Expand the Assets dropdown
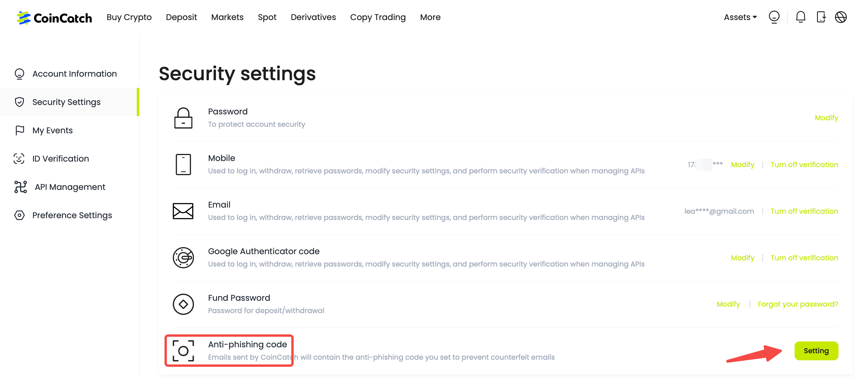Viewport: 868px width, 378px height. [740, 17]
